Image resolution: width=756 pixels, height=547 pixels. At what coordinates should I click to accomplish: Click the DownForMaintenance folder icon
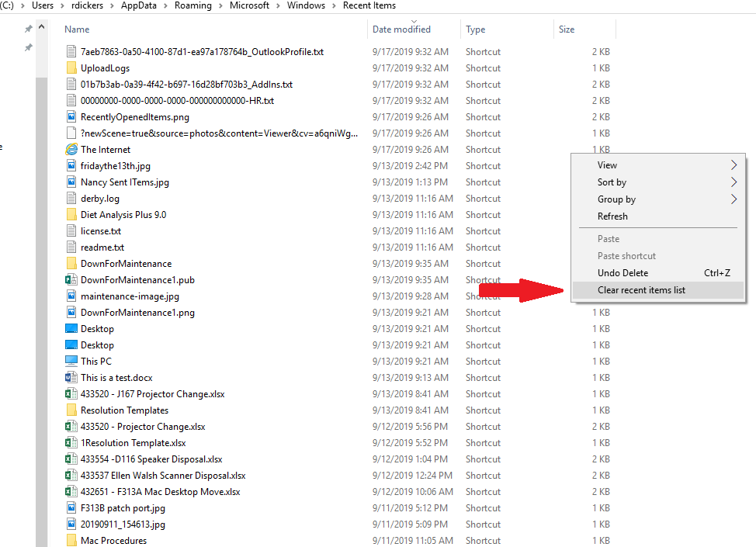71,264
